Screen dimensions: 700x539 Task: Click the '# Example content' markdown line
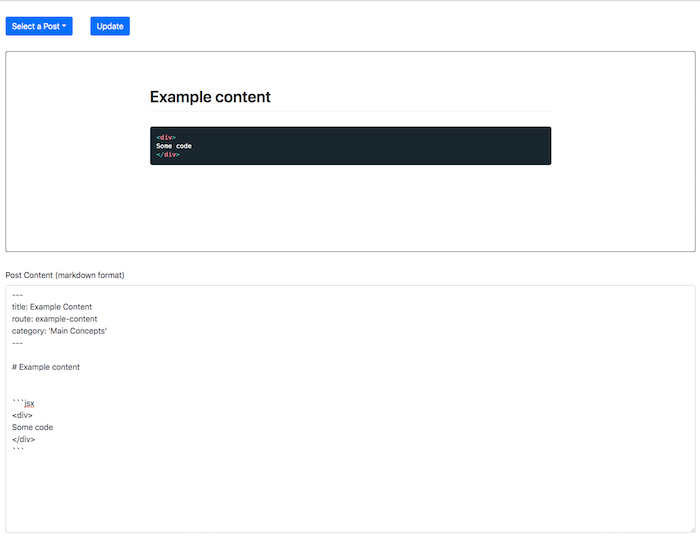point(46,367)
